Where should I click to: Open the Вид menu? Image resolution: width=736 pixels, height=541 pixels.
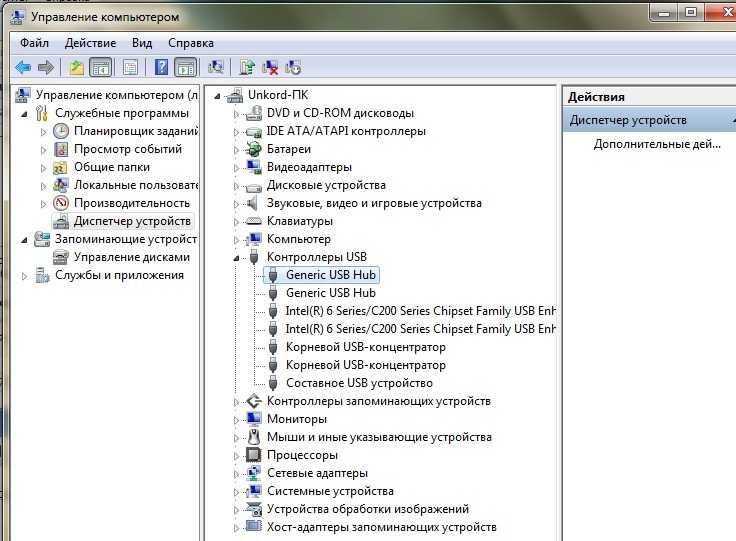(x=142, y=43)
